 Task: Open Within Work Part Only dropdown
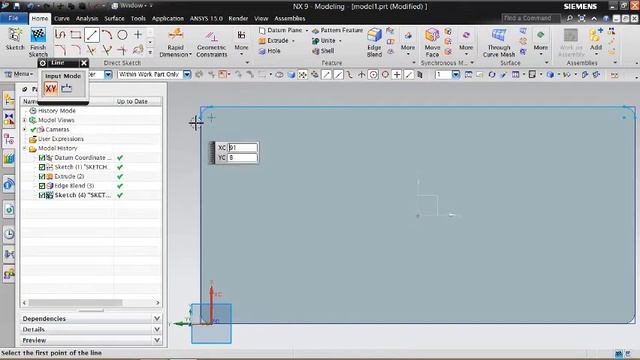click(187, 74)
